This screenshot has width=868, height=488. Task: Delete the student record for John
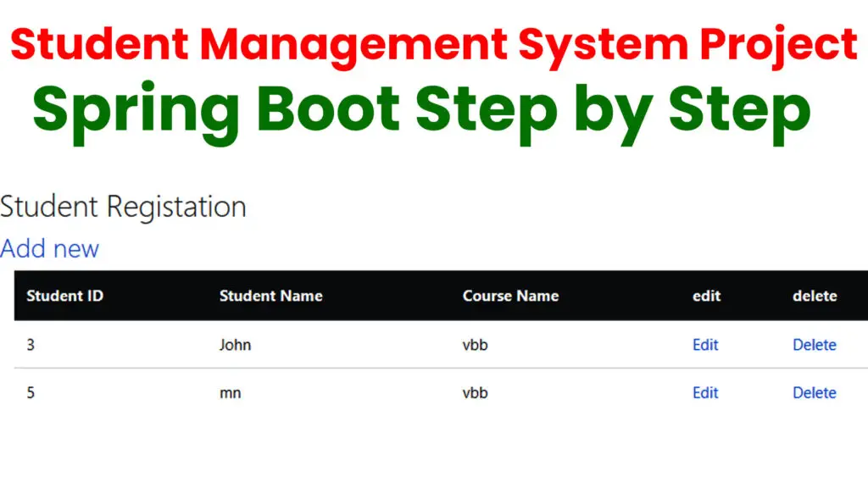point(814,345)
